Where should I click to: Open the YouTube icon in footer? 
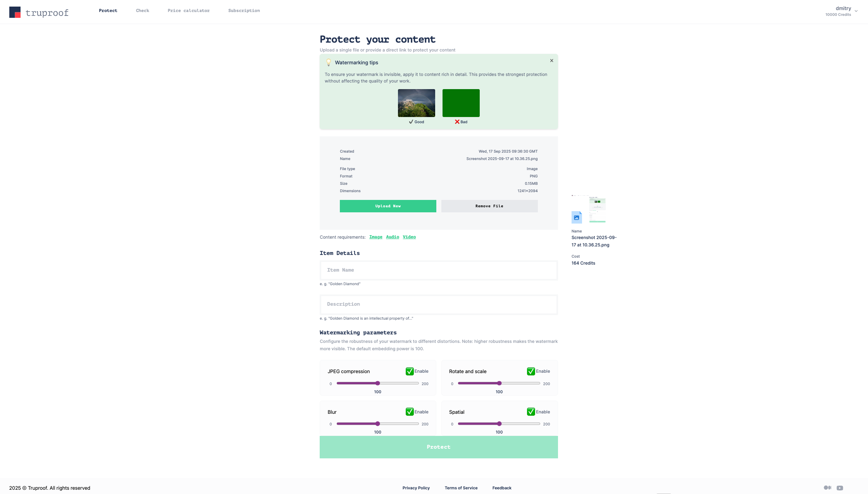[840, 488]
